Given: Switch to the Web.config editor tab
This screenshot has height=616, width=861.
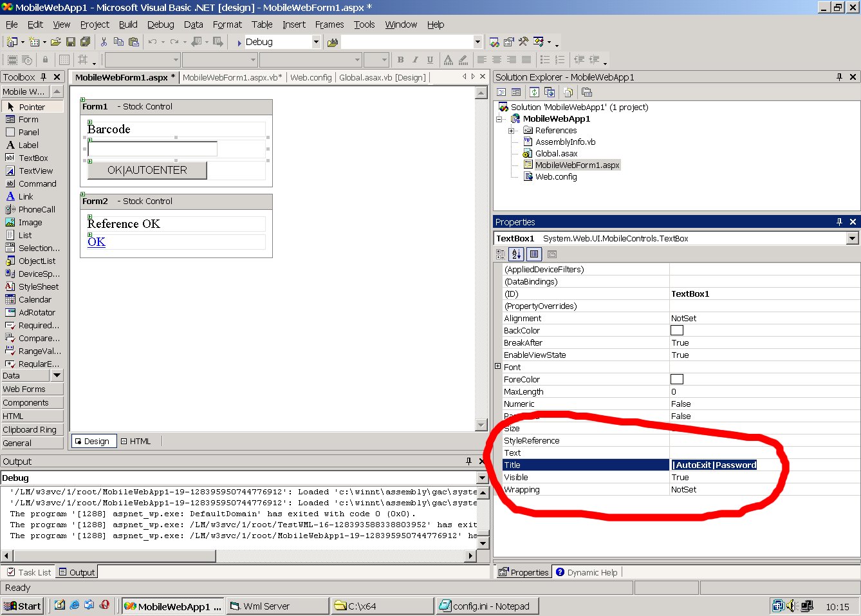Looking at the screenshot, I should (311, 77).
